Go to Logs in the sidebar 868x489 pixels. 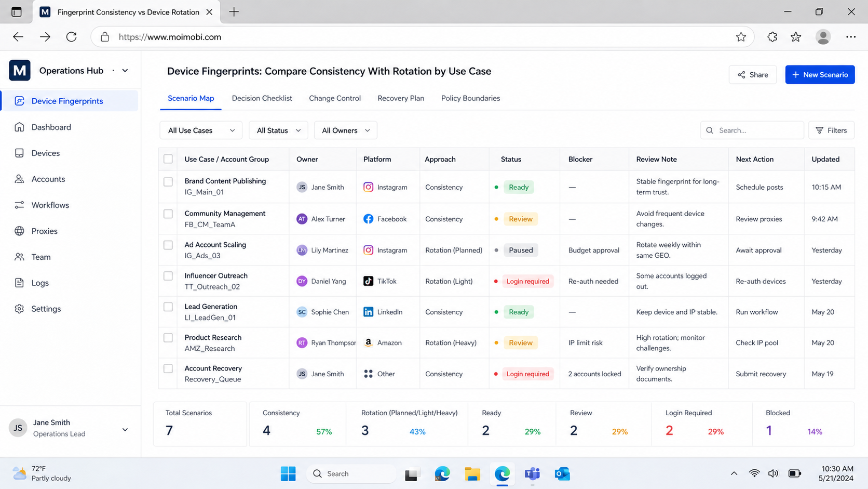point(40,283)
